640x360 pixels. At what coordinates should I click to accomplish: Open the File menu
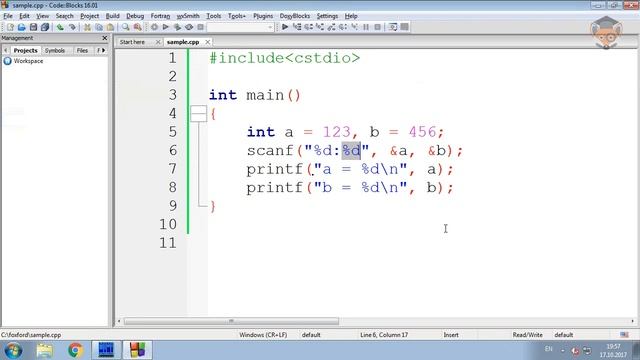(8, 16)
